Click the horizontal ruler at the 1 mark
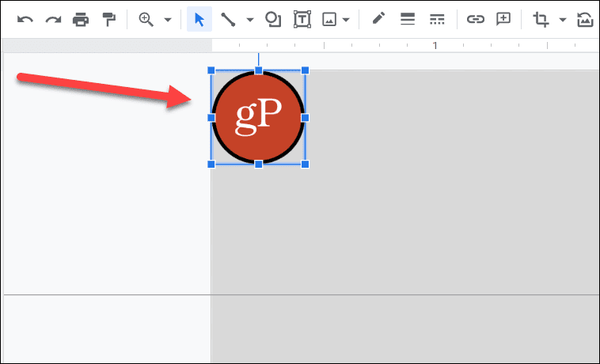The height and width of the screenshot is (364, 600). click(x=435, y=46)
